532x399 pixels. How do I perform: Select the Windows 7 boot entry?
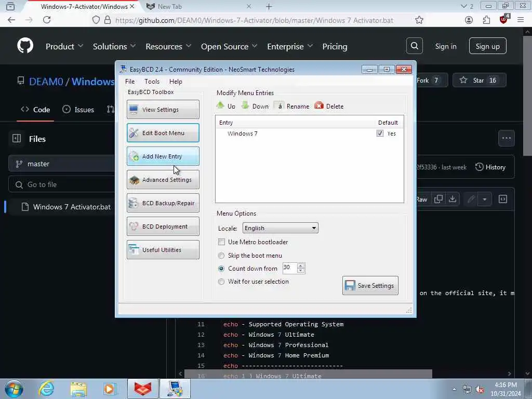coord(242,134)
